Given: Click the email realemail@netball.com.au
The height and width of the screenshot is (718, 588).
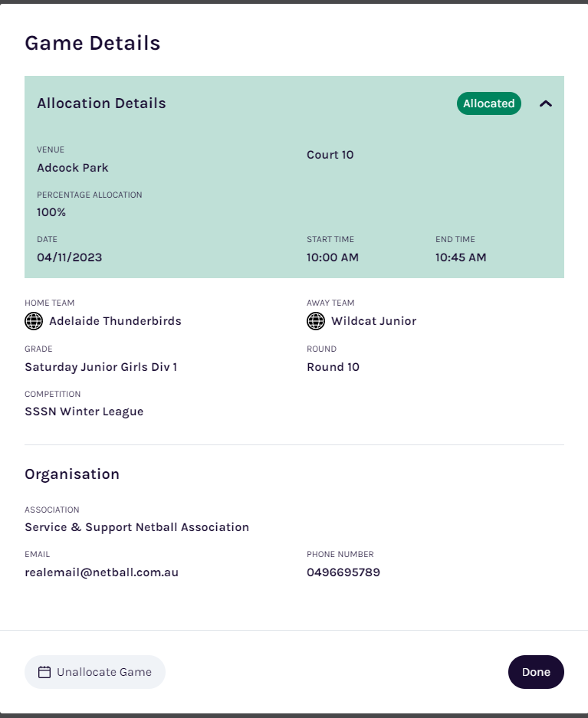Looking at the screenshot, I should coord(101,572).
